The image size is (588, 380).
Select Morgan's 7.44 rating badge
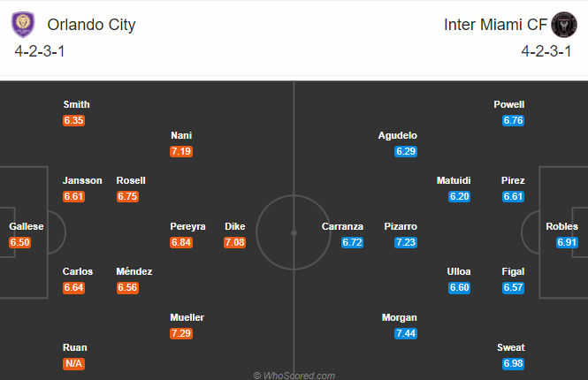(406, 333)
